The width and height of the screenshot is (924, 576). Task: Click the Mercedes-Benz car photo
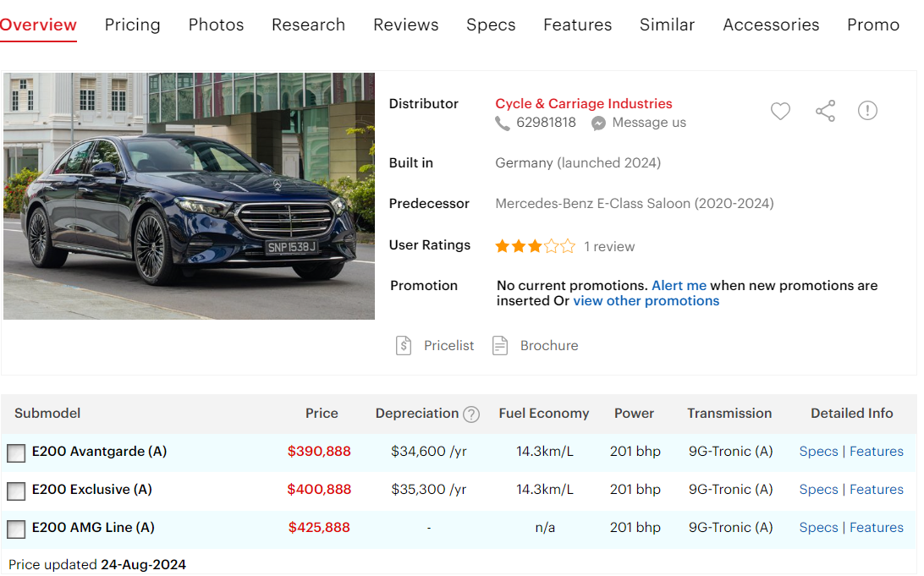190,196
